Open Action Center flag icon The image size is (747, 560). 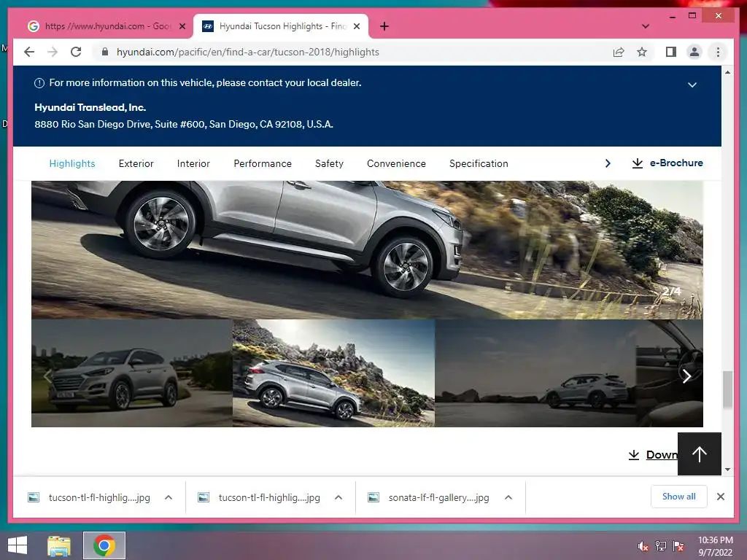[x=678, y=546]
